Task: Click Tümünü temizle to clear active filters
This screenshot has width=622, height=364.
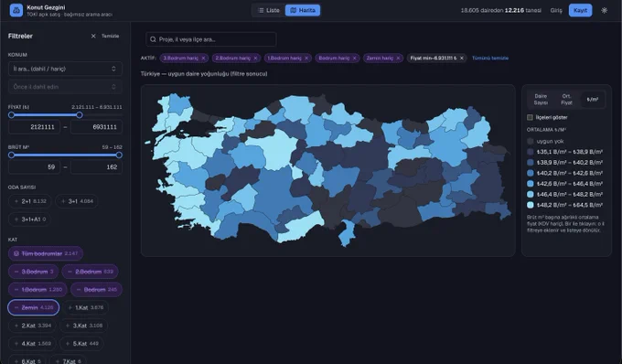Action: (x=490, y=59)
